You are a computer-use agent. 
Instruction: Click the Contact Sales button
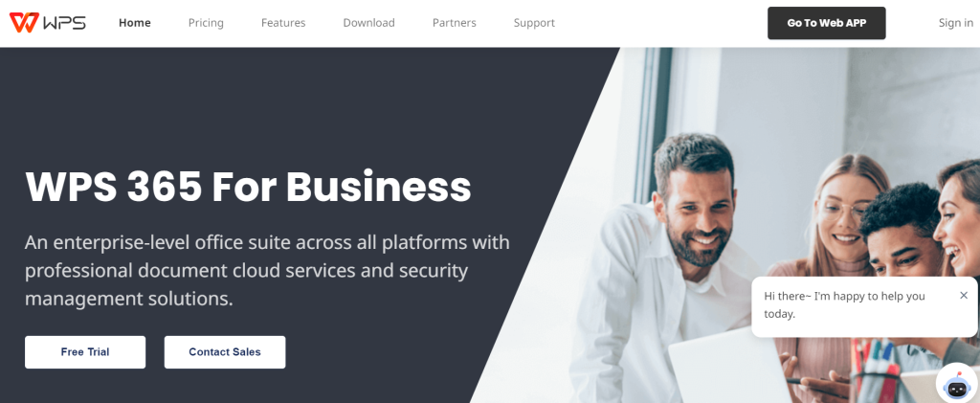pos(225,351)
